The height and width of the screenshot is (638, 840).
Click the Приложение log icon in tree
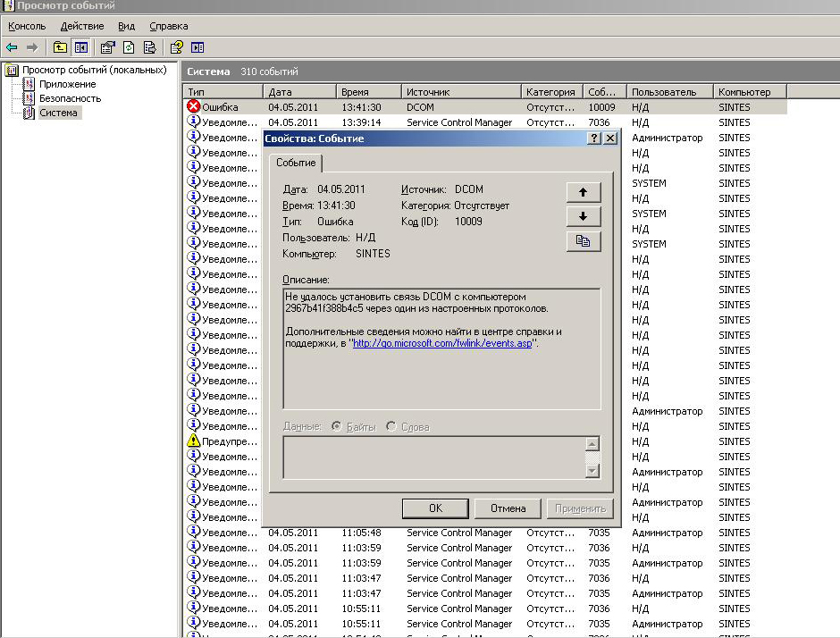click(x=29, y=84)
